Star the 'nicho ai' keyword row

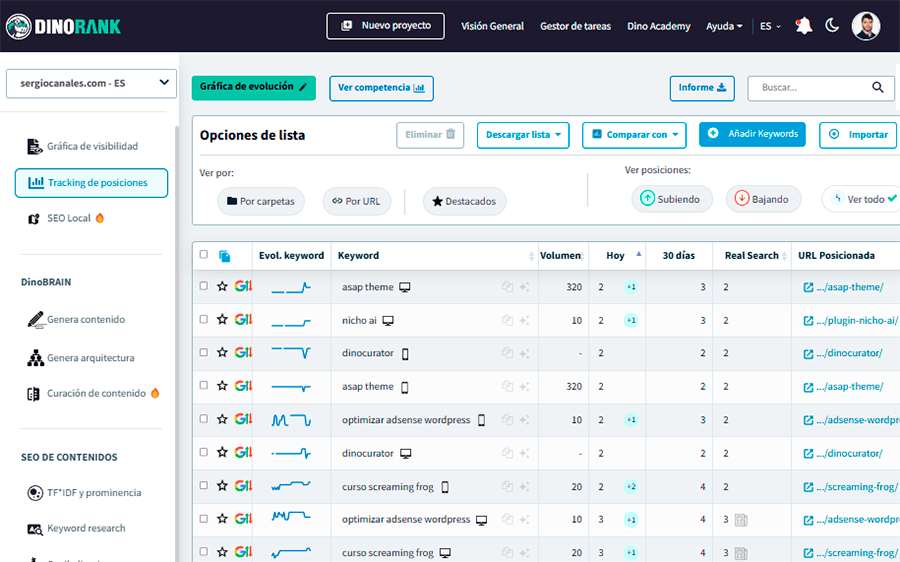click(x=222, y=320)
